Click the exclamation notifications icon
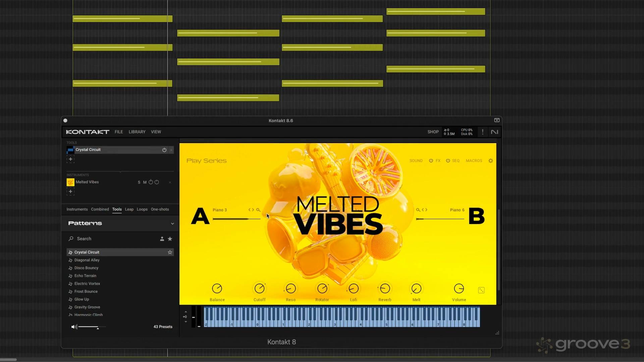The height and width of the screenshot is (362, 644). tap(483, 132)
